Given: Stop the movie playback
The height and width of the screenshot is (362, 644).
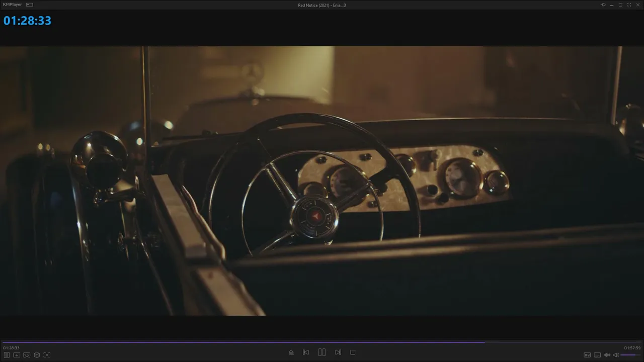Looking at the screenshot, I should (353, 352).
